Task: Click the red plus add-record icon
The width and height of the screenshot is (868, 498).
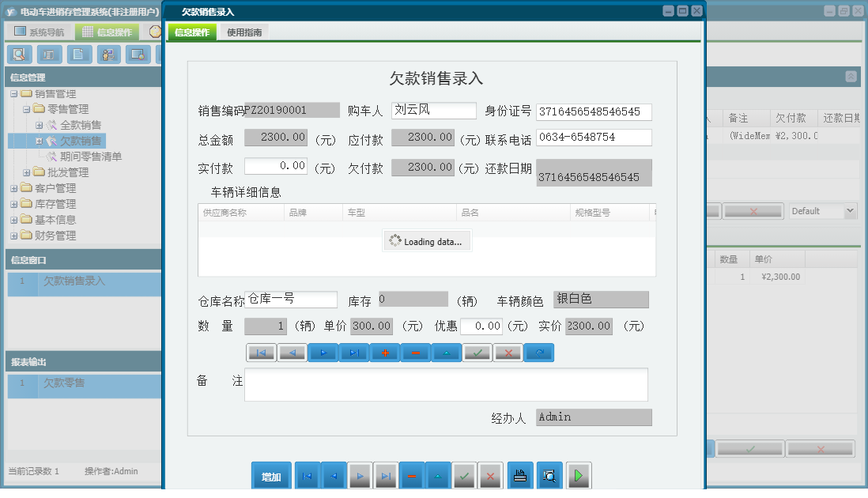Action: coord(384,353)
